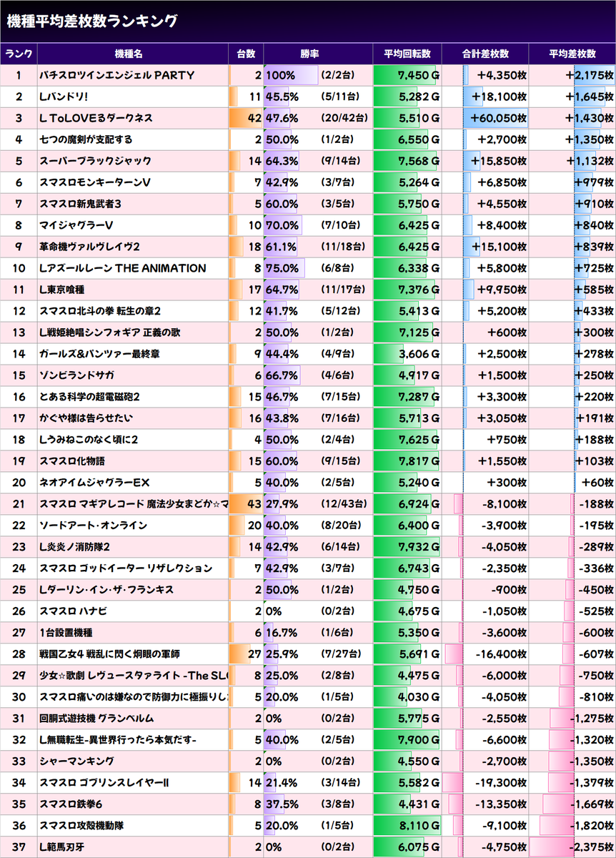Click average difference value -2,375枚
The height and width of the screenshot is (858, 616).
click(591, 847)
